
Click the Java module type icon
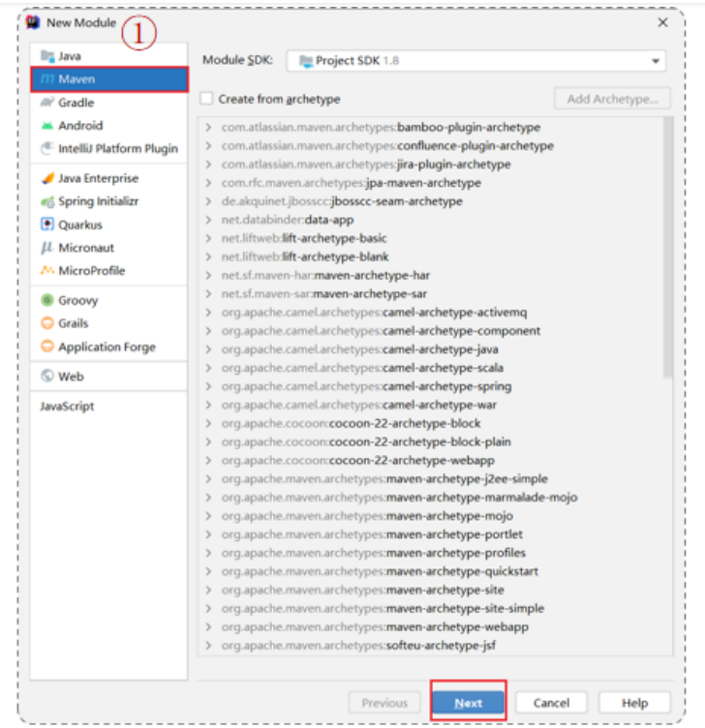(47, 56)
